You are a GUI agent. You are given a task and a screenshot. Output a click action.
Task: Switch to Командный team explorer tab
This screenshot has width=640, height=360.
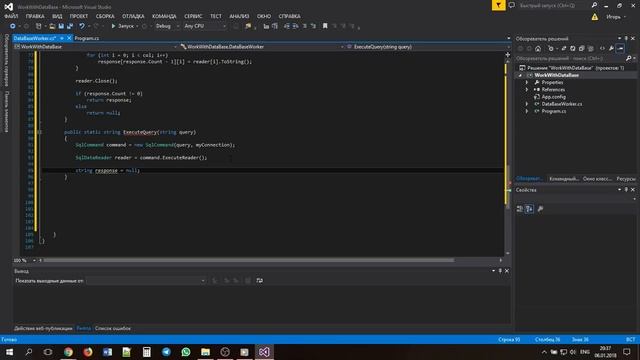[564, 179]
